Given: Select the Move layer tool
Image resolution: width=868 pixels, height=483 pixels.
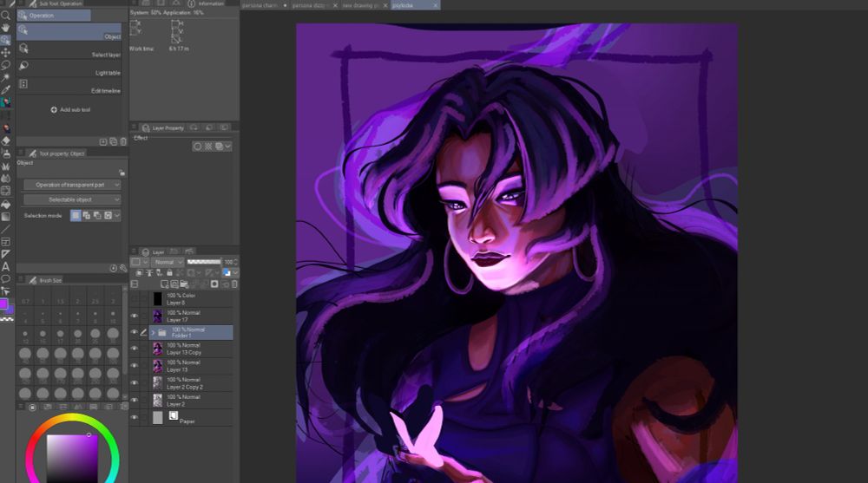Looking at the screenshot, I should point(5,53).
